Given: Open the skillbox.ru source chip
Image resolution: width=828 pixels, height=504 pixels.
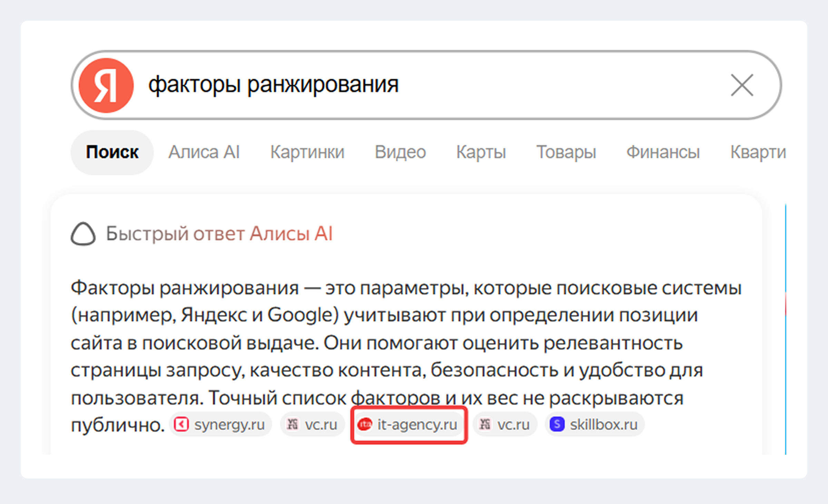Looking at the screenshot, I should (x=595, y=424).
